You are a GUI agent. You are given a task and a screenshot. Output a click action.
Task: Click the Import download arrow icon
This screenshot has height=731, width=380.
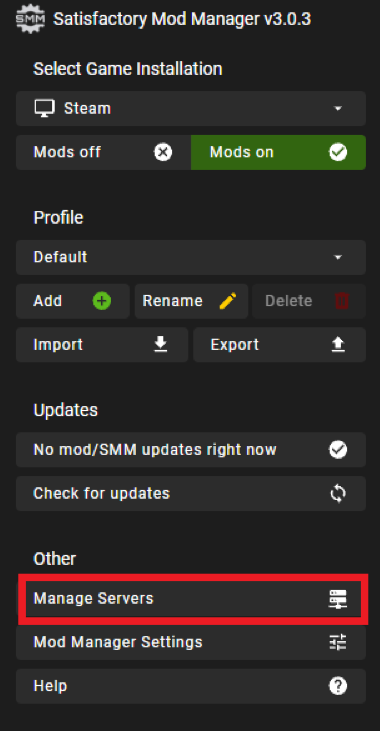click(x=161, y=345)
